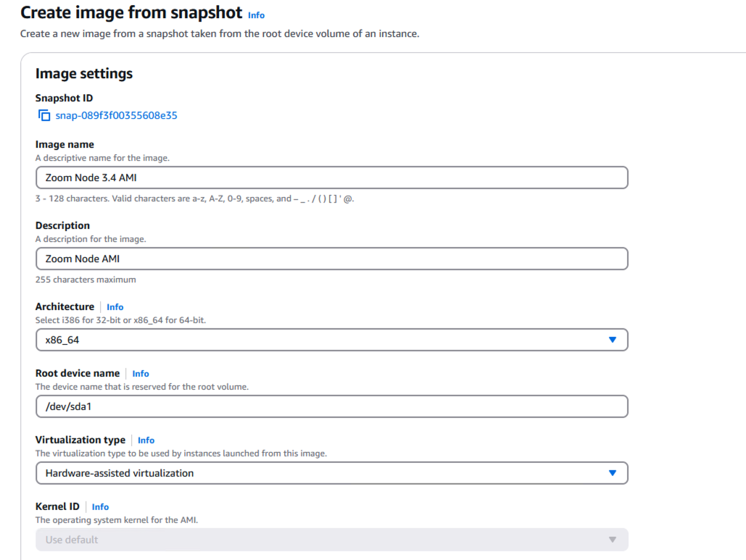Focus the Root device name field
The height and width of the screenshot is (560, 746).
tap(331, 406)
